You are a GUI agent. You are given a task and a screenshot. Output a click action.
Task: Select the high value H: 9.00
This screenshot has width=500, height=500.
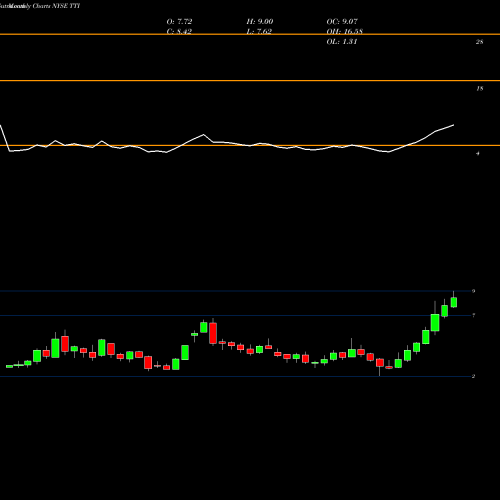(260, 22)
